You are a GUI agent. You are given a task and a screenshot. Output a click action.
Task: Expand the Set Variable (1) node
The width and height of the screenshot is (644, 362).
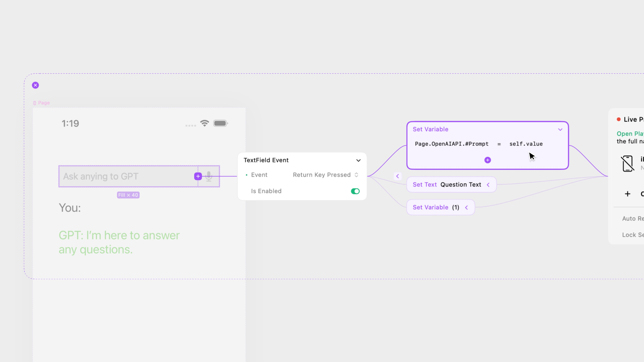coord(467,207)
